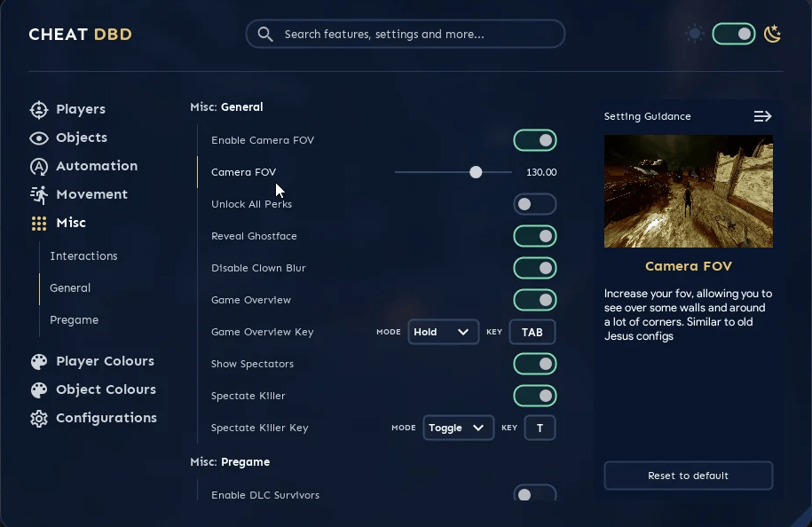Click the Movement running figure icon
Viewport: 812px width, 527px height.
point(39,195)
